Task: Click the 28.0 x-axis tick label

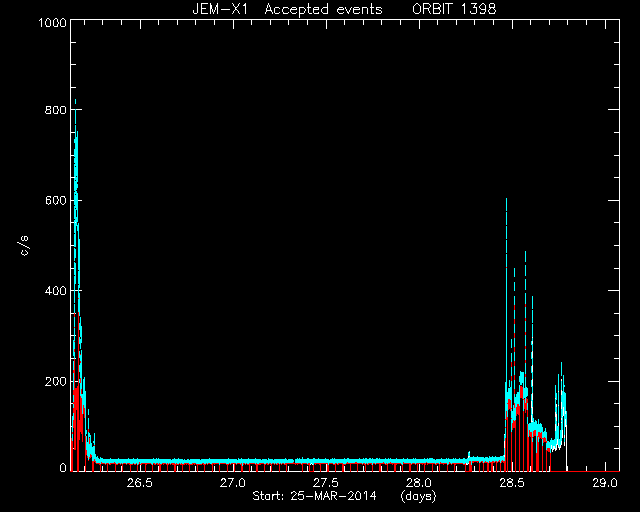Action: 419,483
